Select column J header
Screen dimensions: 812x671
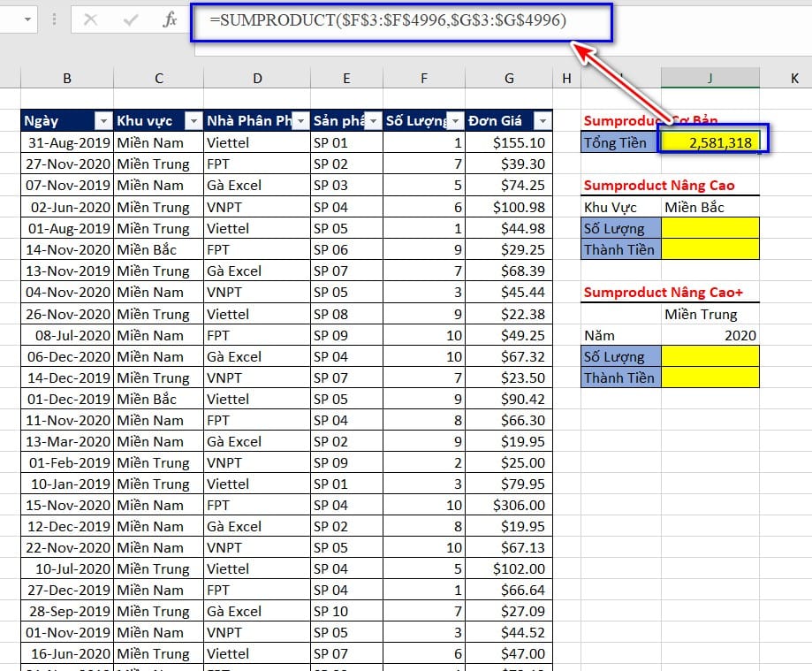(710, 79)
